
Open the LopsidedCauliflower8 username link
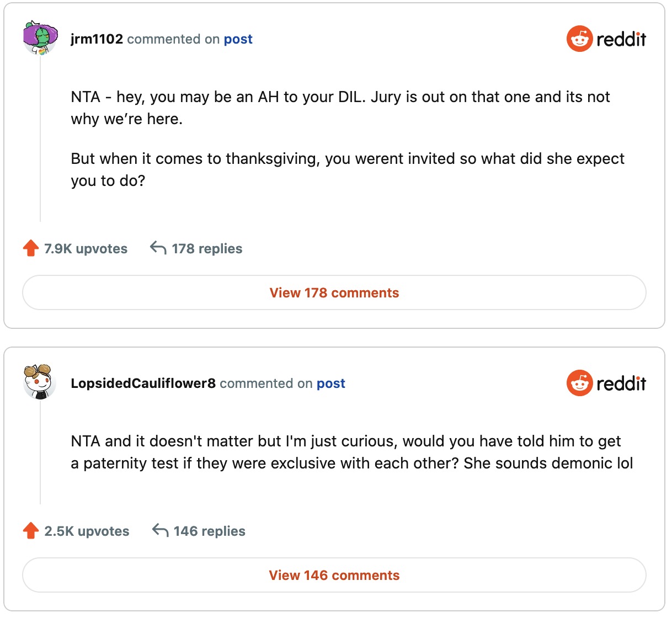point(143,383)
